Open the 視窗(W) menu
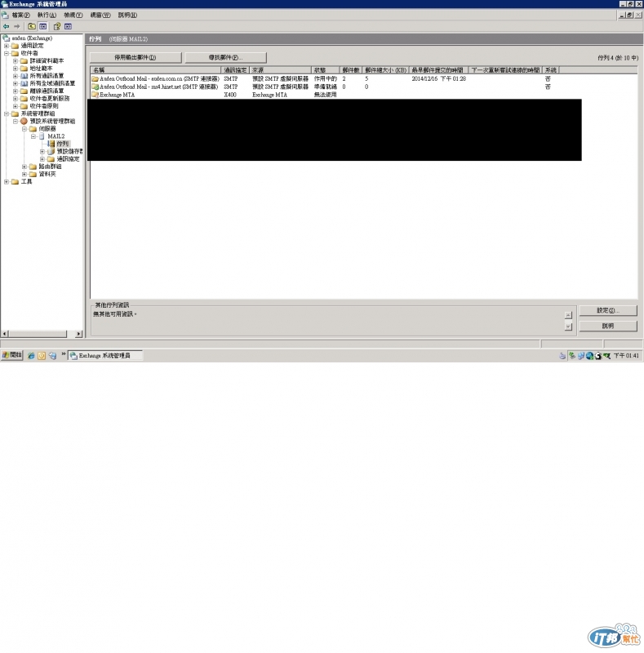 click(x=100, y=15)
